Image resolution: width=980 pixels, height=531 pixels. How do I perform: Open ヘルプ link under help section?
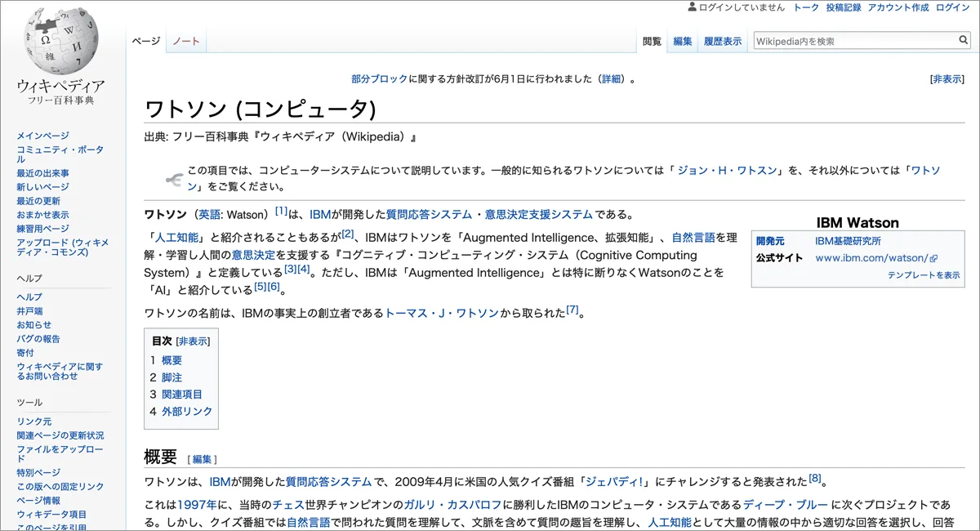29,297
